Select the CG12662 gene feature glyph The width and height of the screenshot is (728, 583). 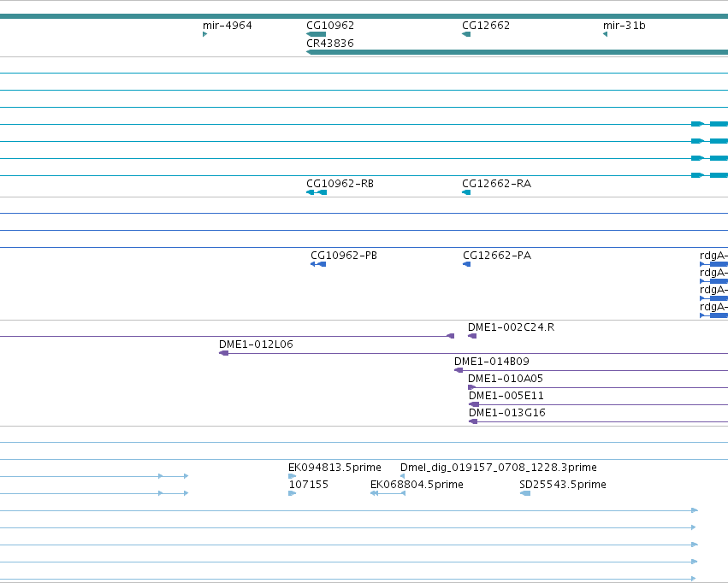(x=466, y=34)
